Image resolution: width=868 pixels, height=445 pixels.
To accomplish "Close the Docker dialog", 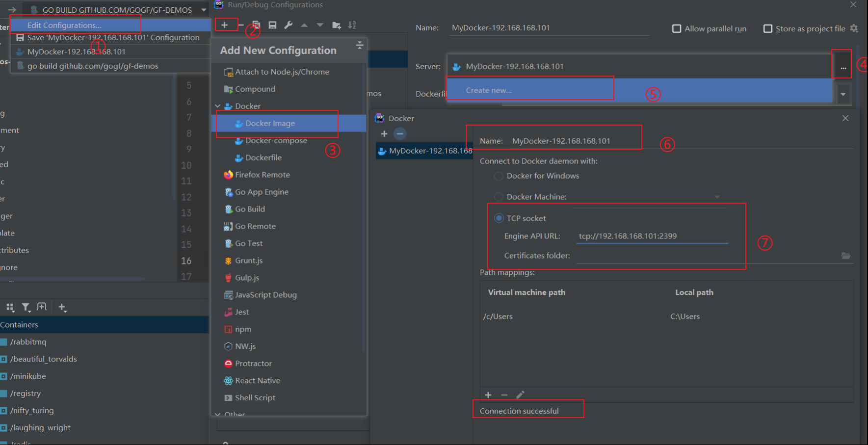I will click(x=845, y=118).
